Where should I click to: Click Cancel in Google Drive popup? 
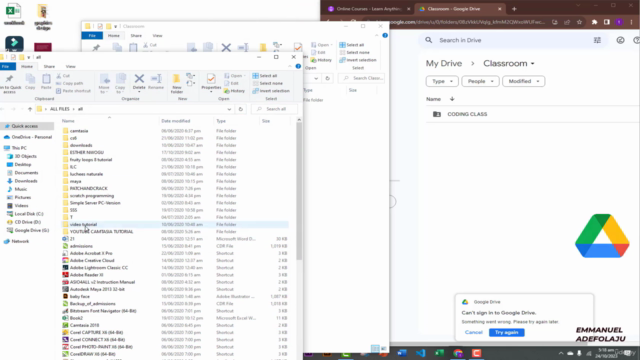tap(473, 332)
